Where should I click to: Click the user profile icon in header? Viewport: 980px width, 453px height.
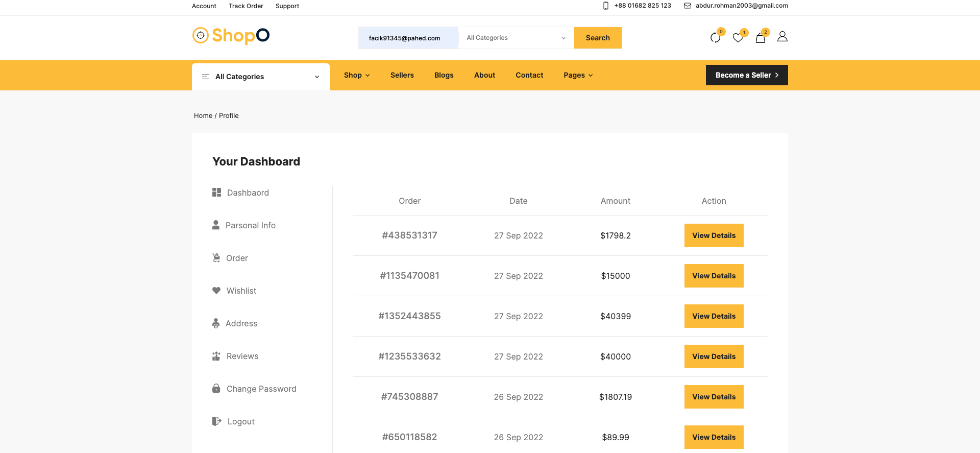pyautogui.click(x=782, y=37)
